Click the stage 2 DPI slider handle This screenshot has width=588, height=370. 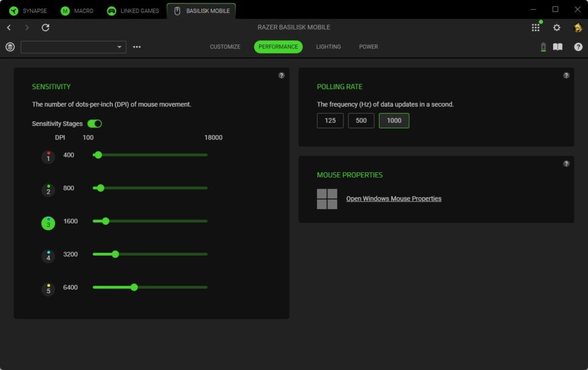100,188
